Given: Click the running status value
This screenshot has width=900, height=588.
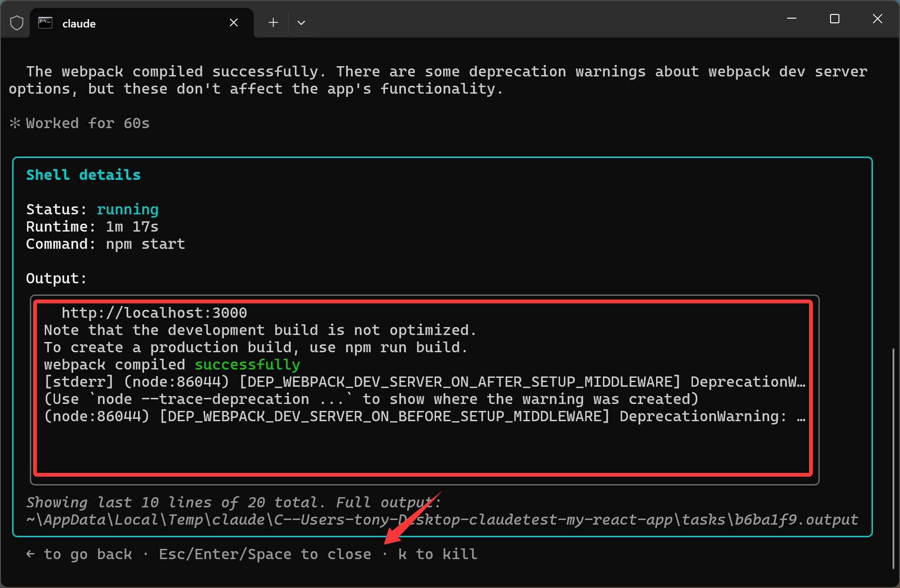Looking at the screenshot, I should point(127,210).
